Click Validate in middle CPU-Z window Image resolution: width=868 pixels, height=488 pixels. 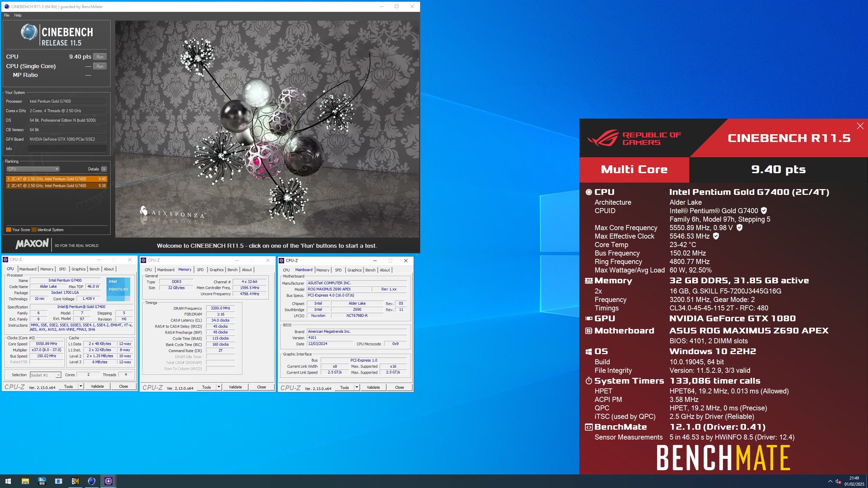click(x=235, y=387)
